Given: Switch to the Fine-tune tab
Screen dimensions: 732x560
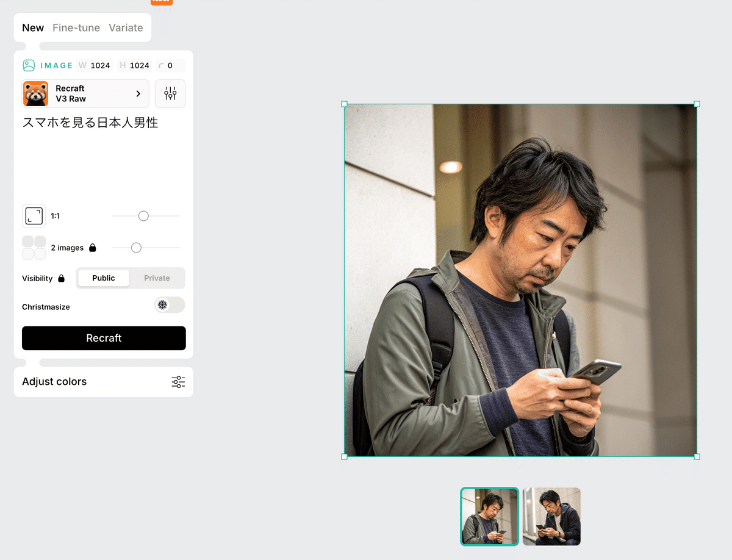Looking at the screenshot, I should [x=76, y=27].
